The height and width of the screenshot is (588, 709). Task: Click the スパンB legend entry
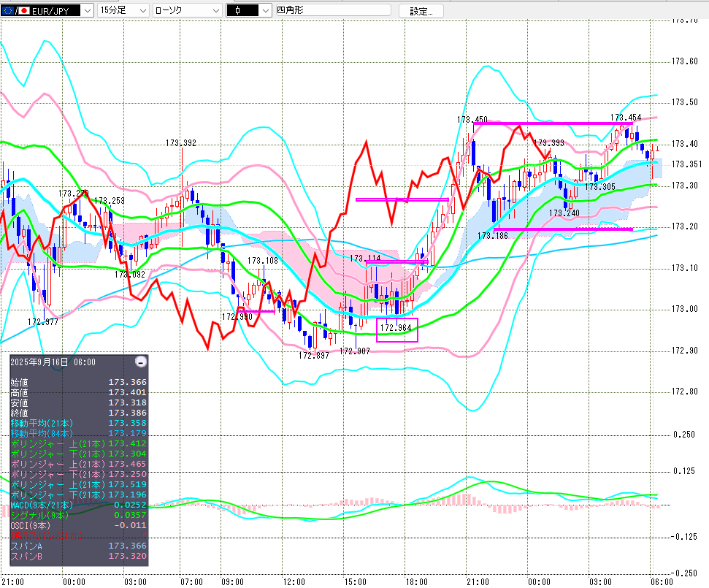point(26,556)
